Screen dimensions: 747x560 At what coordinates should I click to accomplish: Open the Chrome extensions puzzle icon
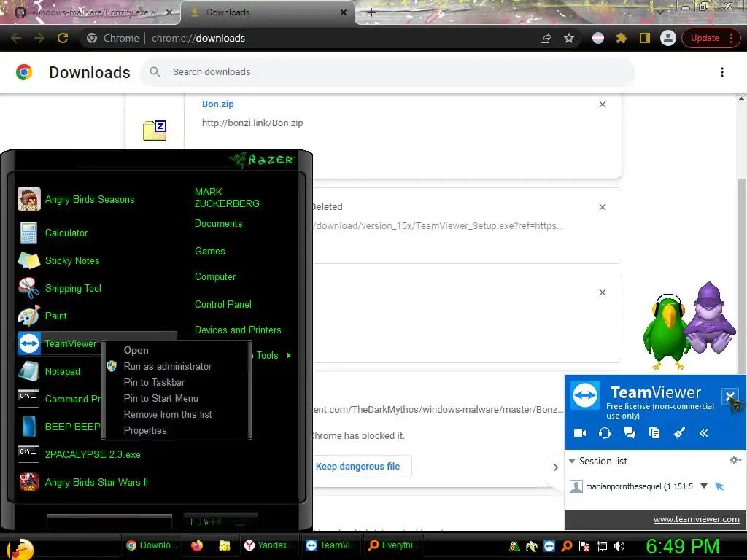click(x=622, y=38)
